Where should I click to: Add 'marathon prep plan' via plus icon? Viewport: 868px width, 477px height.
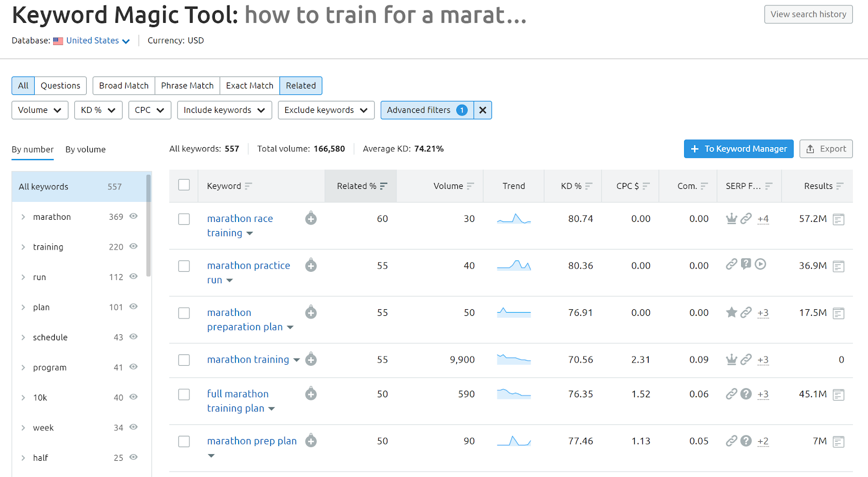pyautogui.click(x=311, y=441)
